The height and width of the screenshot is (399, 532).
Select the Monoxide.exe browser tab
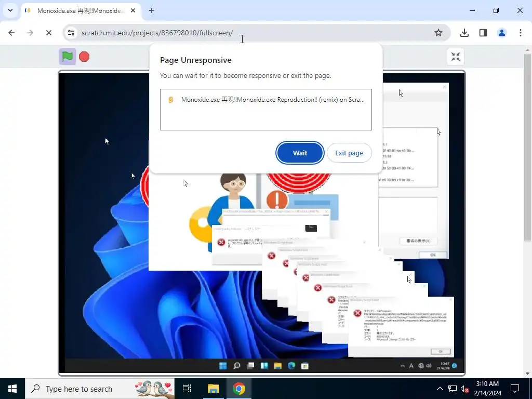pos(81,11)
